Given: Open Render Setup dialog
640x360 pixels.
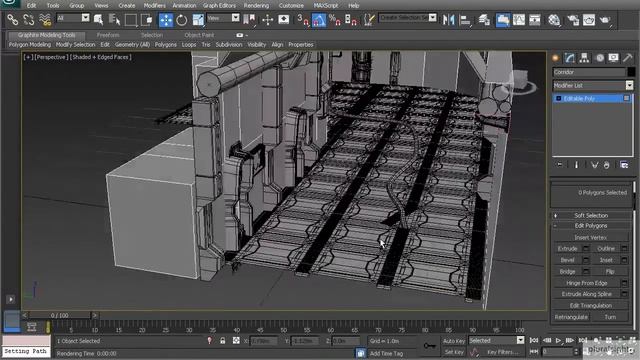Looking at the screenshot, I should pos(573,20).
